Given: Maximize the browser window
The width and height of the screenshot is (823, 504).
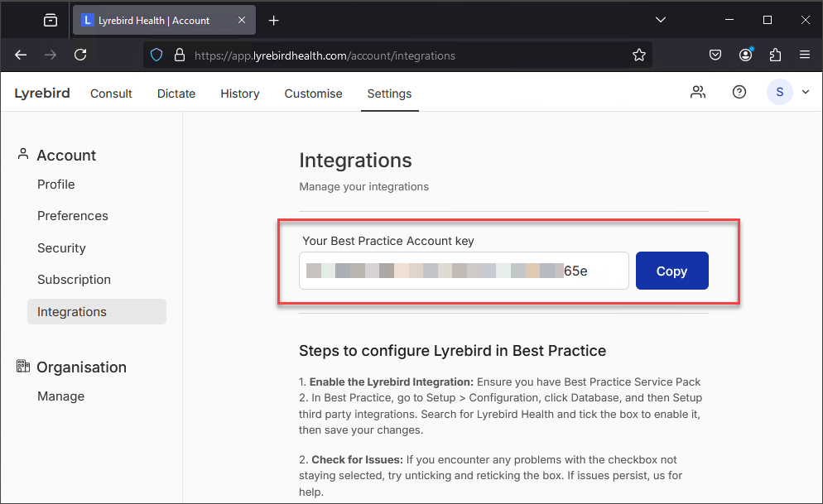Looking at the screenshot, I should 768,20.
